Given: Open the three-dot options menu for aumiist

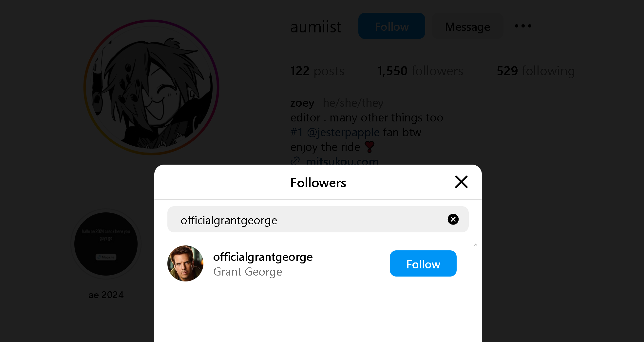Looking at the screenshot, I should point(523,26).
